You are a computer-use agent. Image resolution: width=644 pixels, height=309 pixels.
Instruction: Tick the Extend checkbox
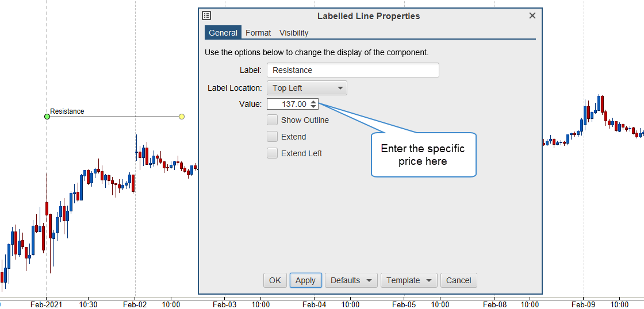273,137
